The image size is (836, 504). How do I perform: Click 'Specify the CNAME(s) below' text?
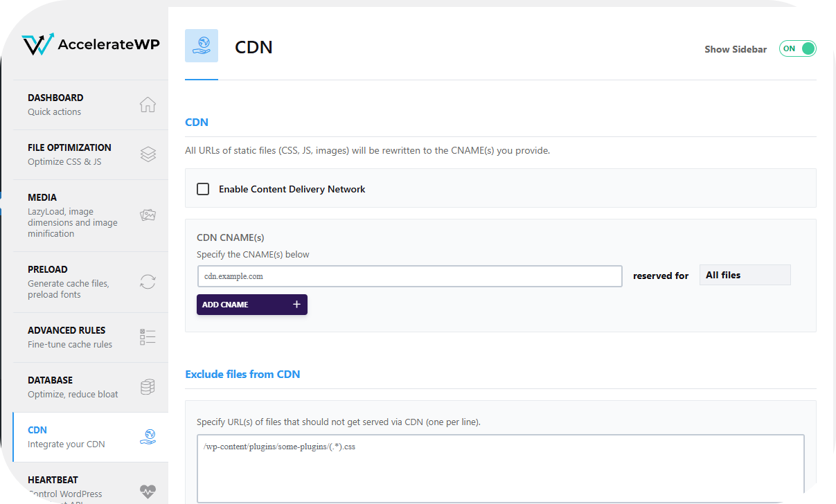point(254,254)
